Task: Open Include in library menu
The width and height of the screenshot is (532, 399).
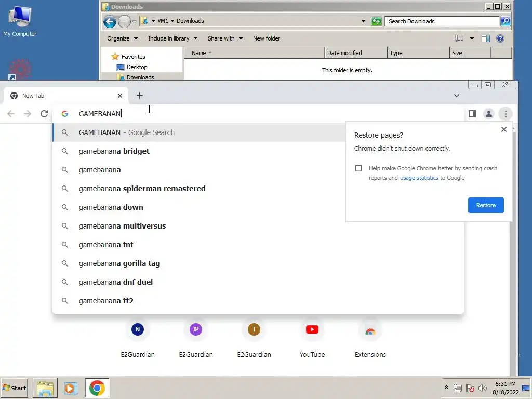Action: click(x=172, y=38)
